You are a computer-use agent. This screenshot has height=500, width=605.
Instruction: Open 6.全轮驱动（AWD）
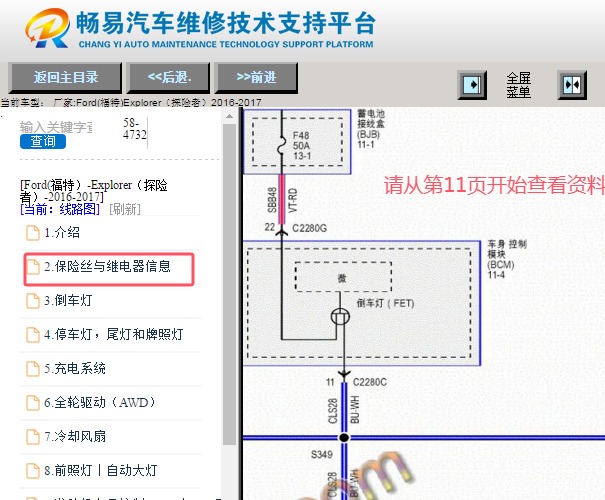point(100,402)
